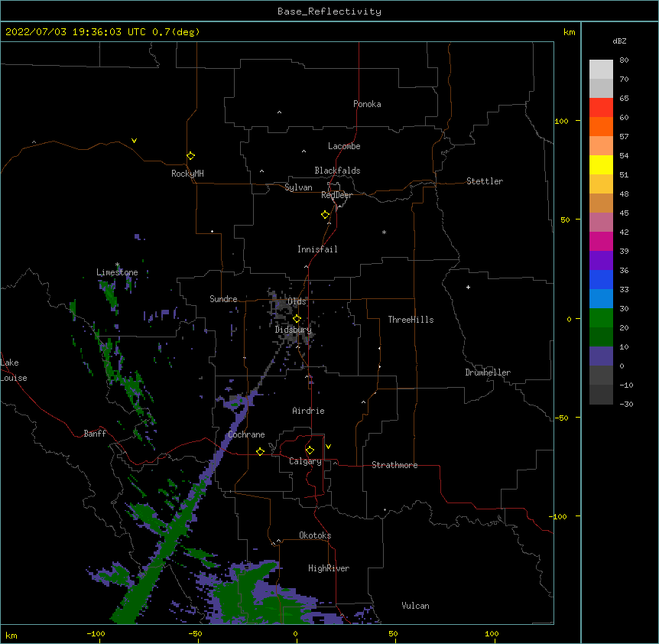Click the Vulcan label

point(415,606)
